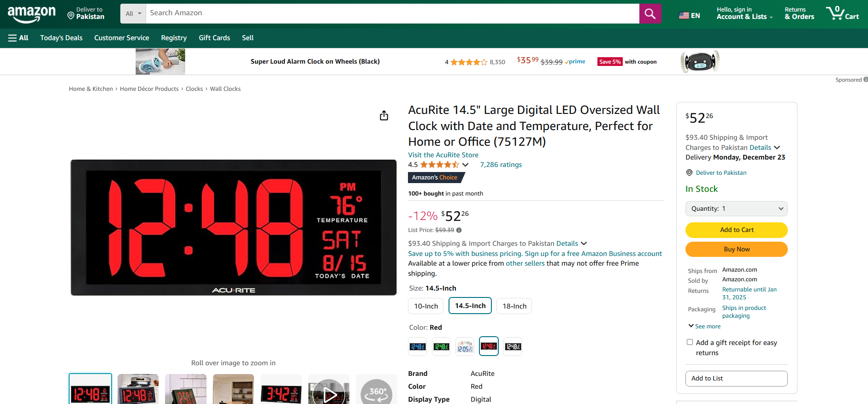This screenshot has height=404, width=868.
Task: Click the Deliver to Pakistan location in header
Action: click(86, 13)
